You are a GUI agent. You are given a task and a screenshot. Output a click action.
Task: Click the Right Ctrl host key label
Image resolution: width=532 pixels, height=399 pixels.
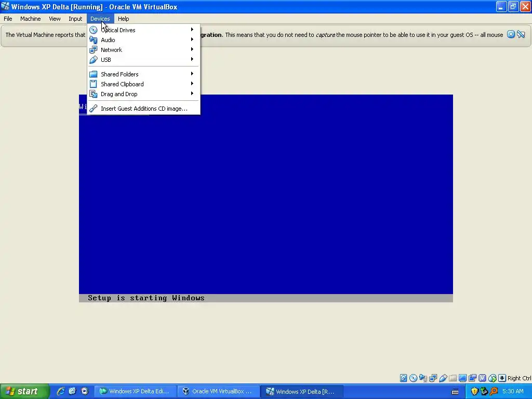[520, 378]
